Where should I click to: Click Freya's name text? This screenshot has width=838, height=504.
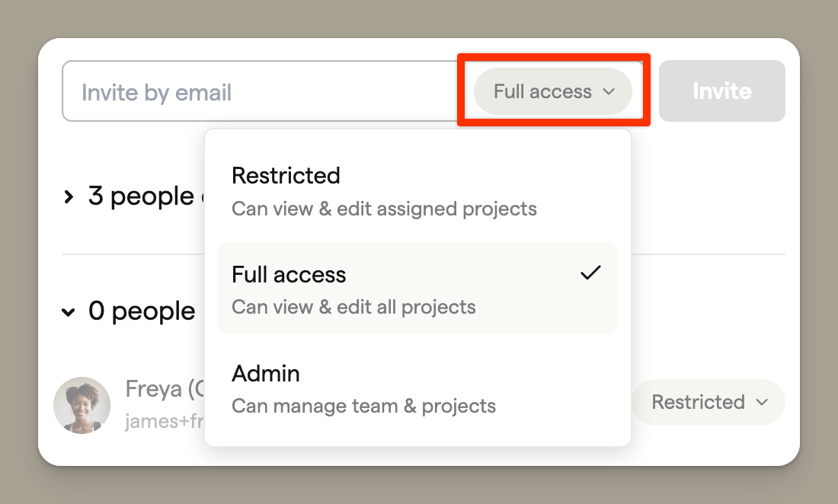[x=165, y=389]
